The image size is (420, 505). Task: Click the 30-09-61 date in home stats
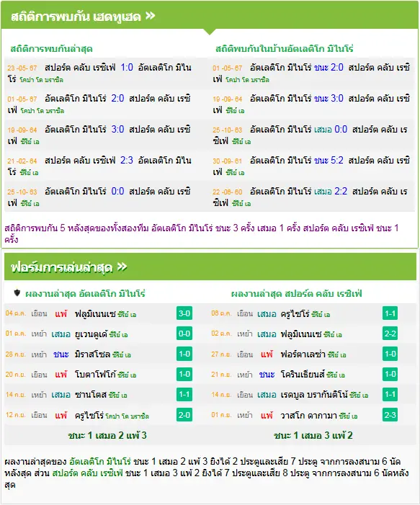tap(228, 161)
